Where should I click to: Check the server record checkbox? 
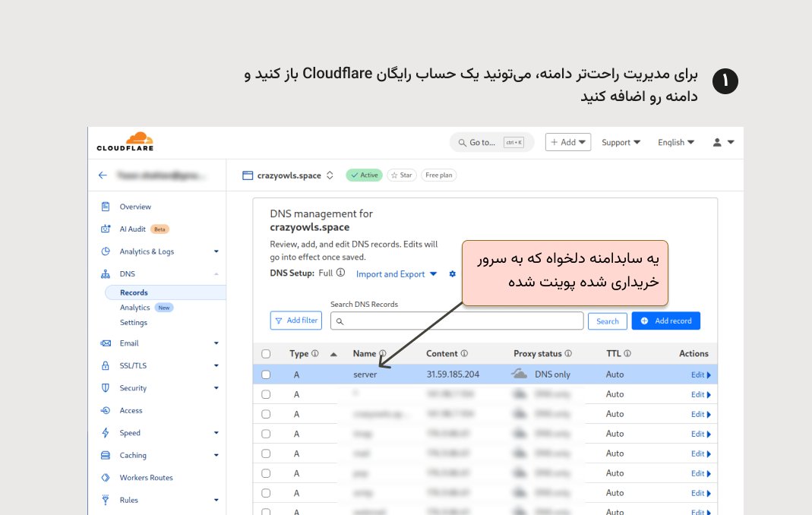coord(266,374)
